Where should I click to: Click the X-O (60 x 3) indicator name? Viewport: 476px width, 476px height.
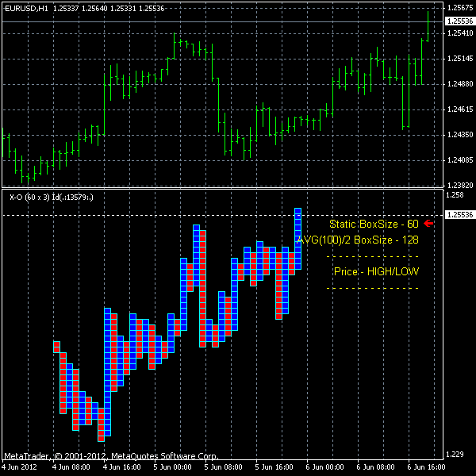click(x=28, y=197)
